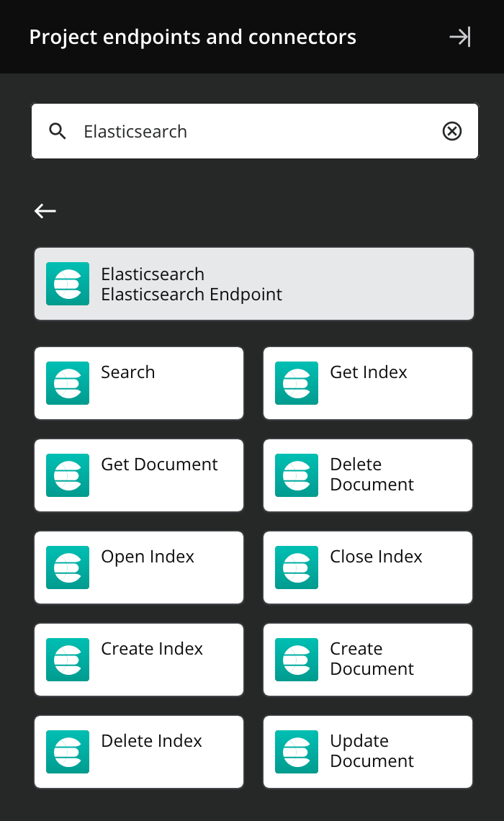This screenshot has width=504, height=821.
Task: Click the Elasticsearch search input field
Action: [x=255, y=131]
